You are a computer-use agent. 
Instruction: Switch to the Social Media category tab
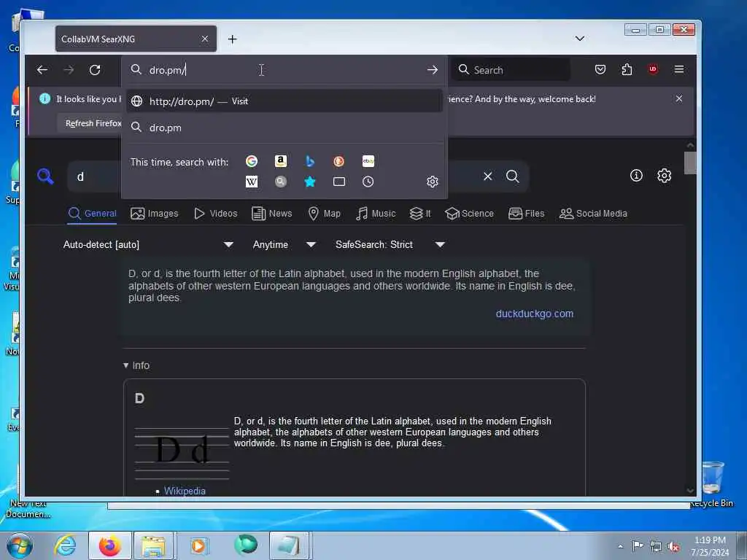593,214
